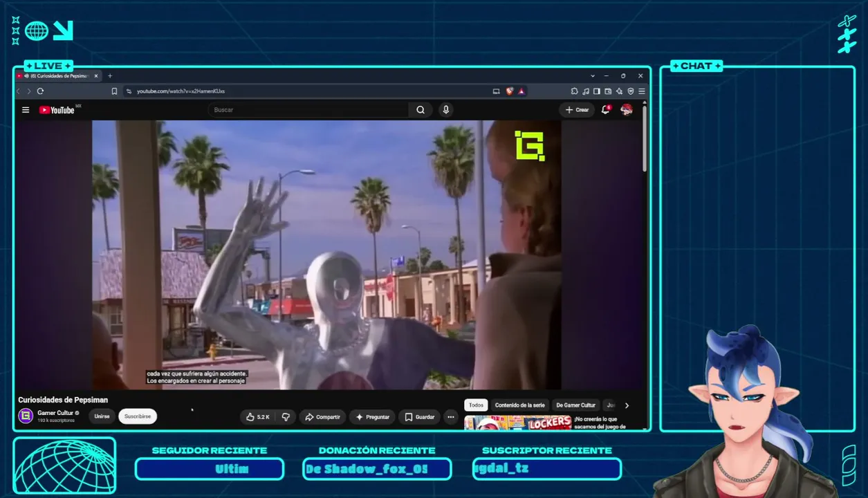
Task: Select the Todos filter chip
Action: point(476,405)
